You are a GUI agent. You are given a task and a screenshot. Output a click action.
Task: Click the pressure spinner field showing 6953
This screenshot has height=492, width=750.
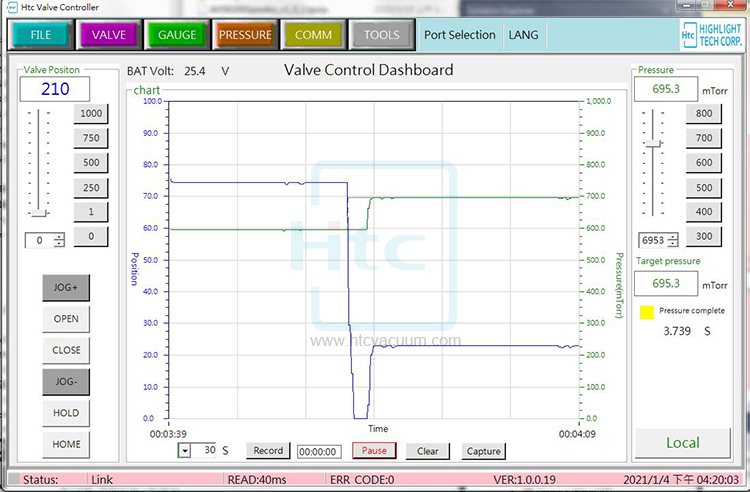click(653, 240)
